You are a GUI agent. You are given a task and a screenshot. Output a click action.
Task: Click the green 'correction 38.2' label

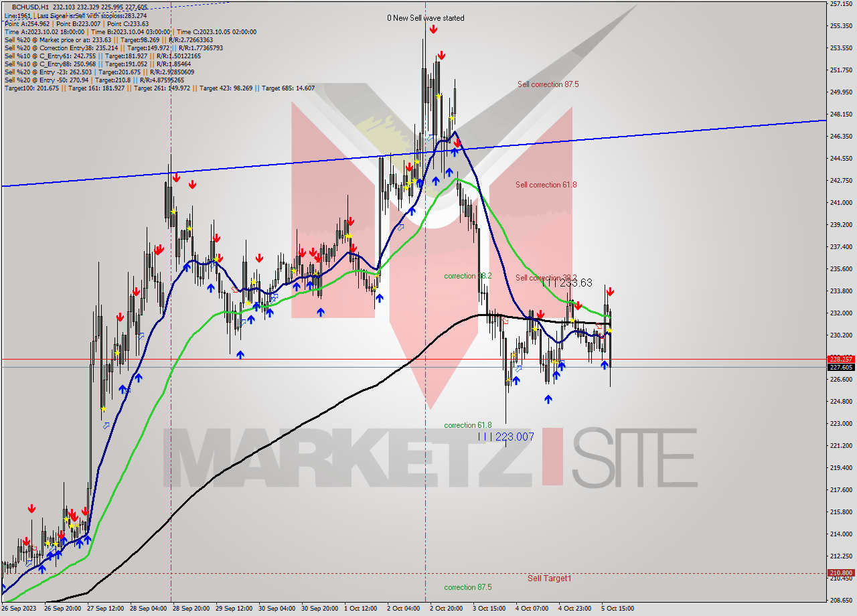click(x=468, y=276)
